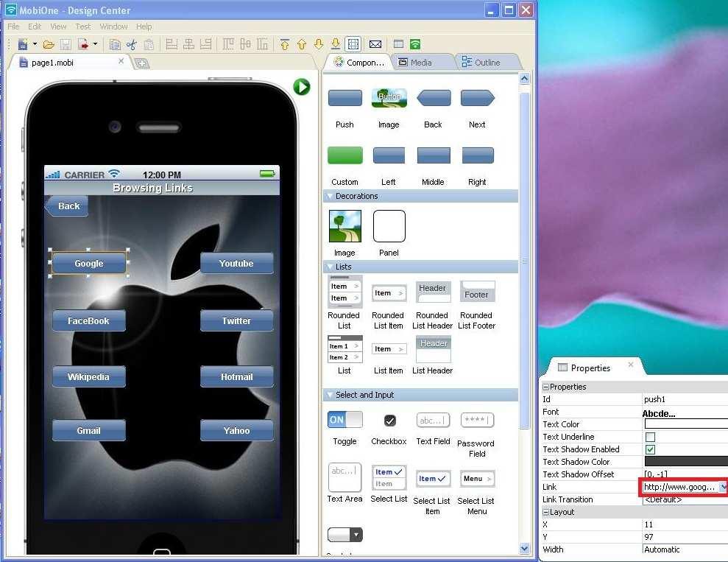Toggle the Text Shadow Enabled checkbox
Viewport: 728px width, 562px height.
[650, 449]
